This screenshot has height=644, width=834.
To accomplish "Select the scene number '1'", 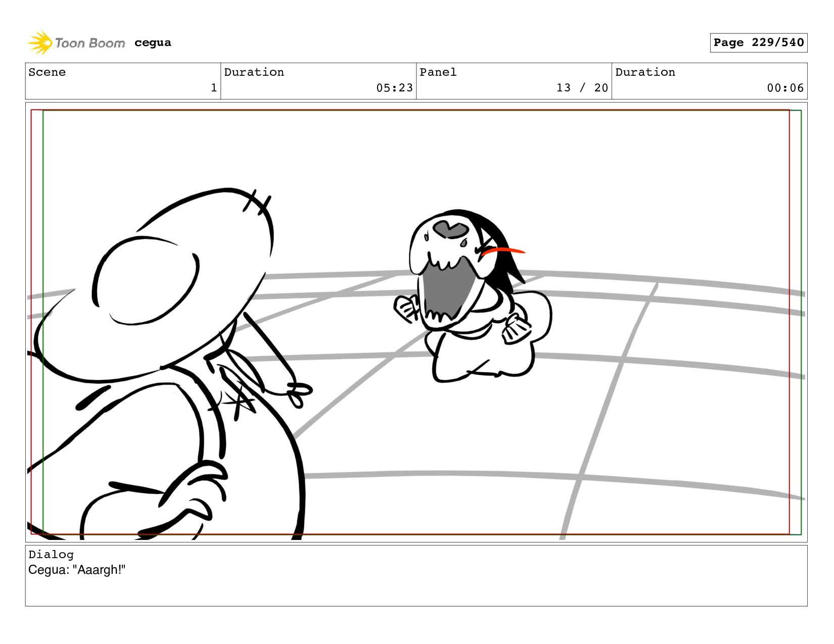I will coord(214,88).
